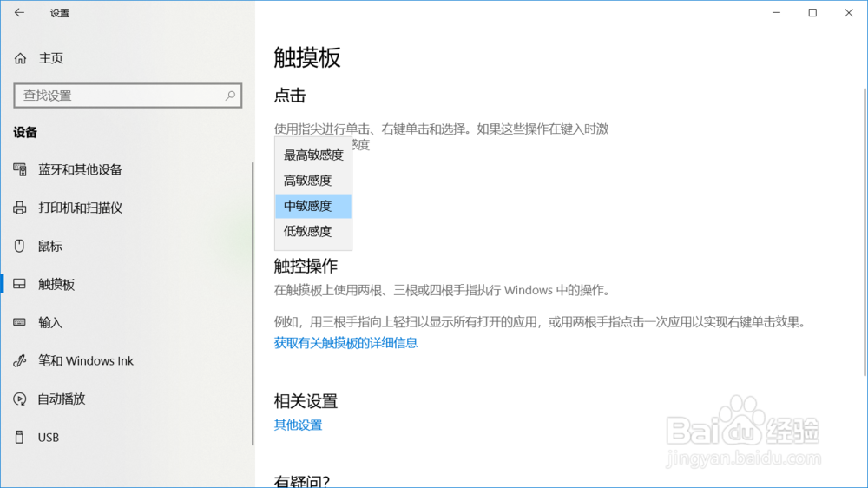This screenshot has width=868, height=488.
Task: Click the 触控操作 section heading
Action: (x=306, y=266)
